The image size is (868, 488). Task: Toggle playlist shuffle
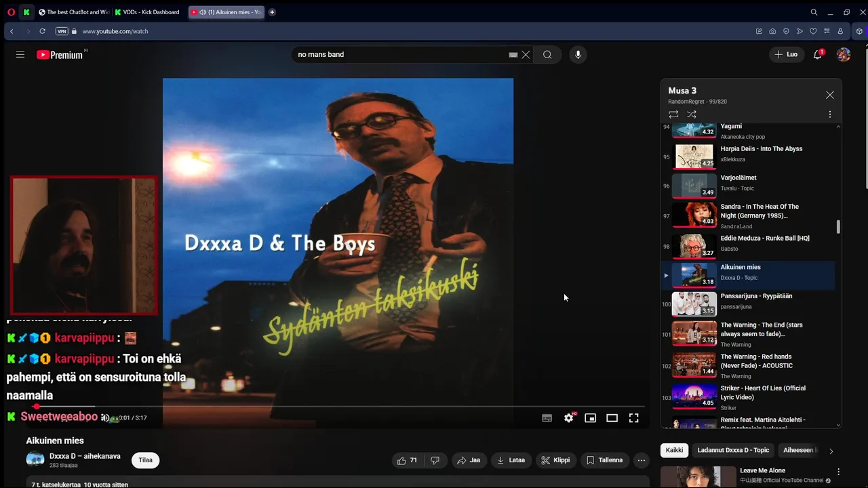692,115
